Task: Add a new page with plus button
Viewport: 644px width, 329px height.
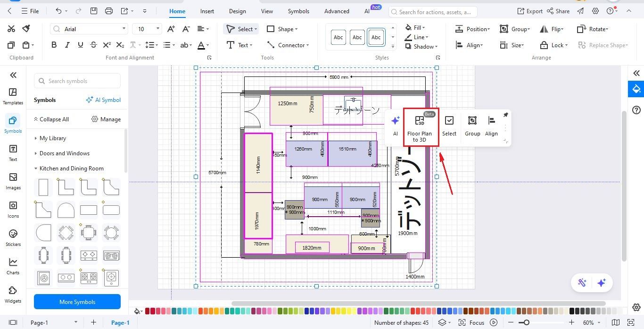Action: pos(93,322)
